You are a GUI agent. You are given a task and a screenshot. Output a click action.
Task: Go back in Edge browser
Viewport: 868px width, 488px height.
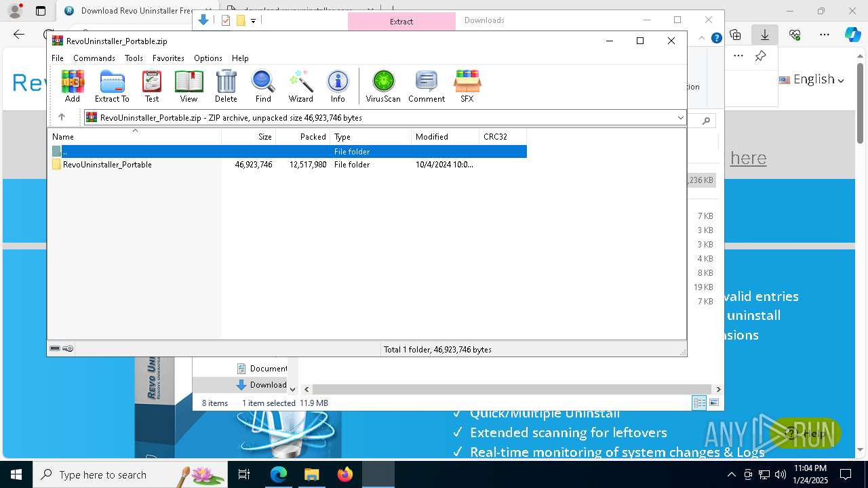pyautogui.click(x=19, y=35)
